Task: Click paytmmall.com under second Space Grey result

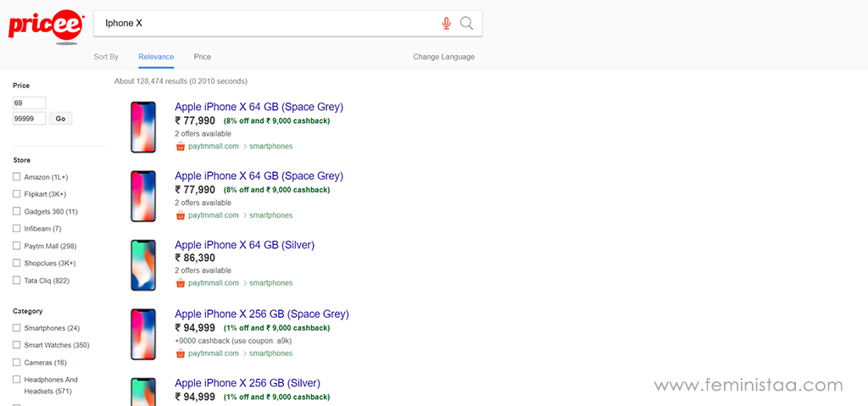Action: pyautogui.click(x=213, y=215)
